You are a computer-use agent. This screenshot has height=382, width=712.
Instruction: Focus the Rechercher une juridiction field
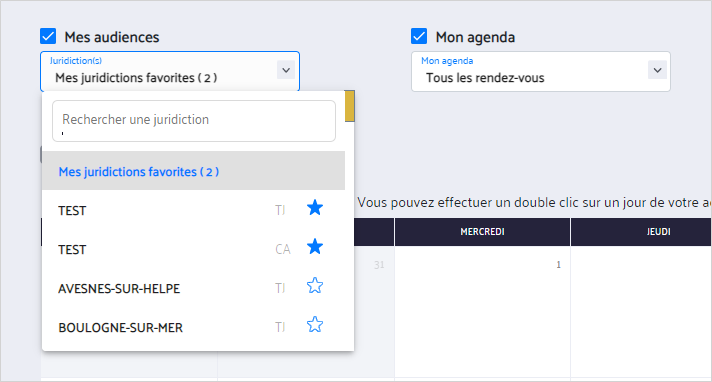194,121
